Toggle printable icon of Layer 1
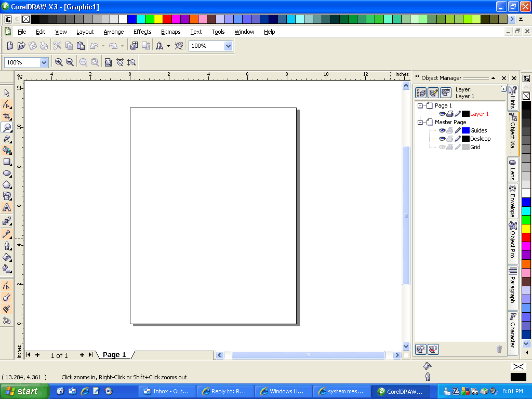 450,114
